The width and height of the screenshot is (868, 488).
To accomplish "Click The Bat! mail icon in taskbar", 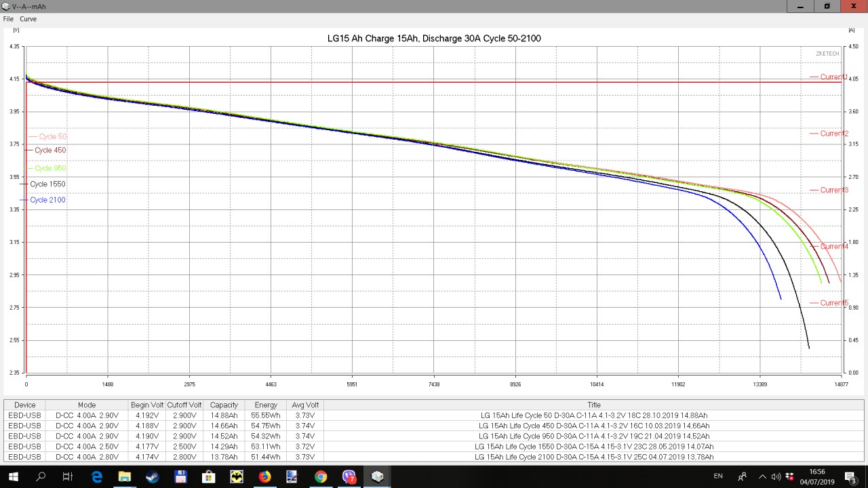I will [x=237, y=476].
